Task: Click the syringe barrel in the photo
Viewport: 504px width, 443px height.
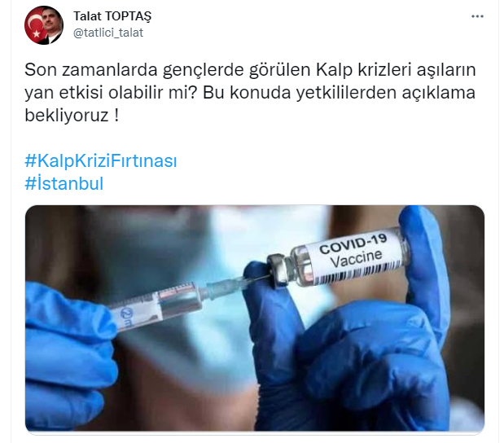Action: [157, 305]
